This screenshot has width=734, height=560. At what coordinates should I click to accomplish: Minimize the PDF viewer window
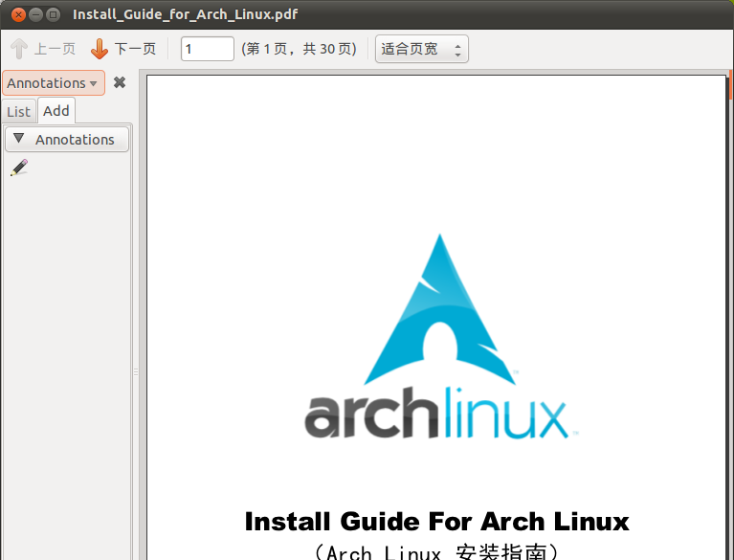36,14
